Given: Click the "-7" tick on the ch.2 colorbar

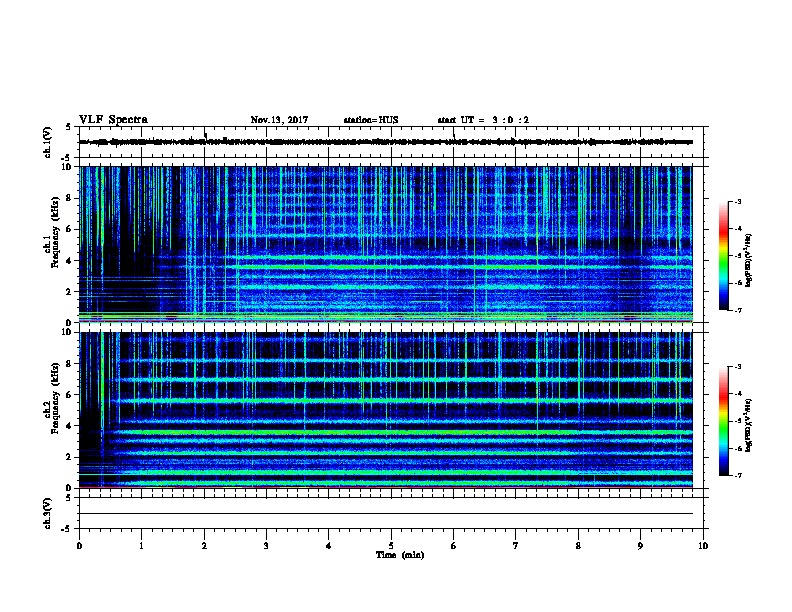Looking at the screenshot, I should click(x=737, y=475).
